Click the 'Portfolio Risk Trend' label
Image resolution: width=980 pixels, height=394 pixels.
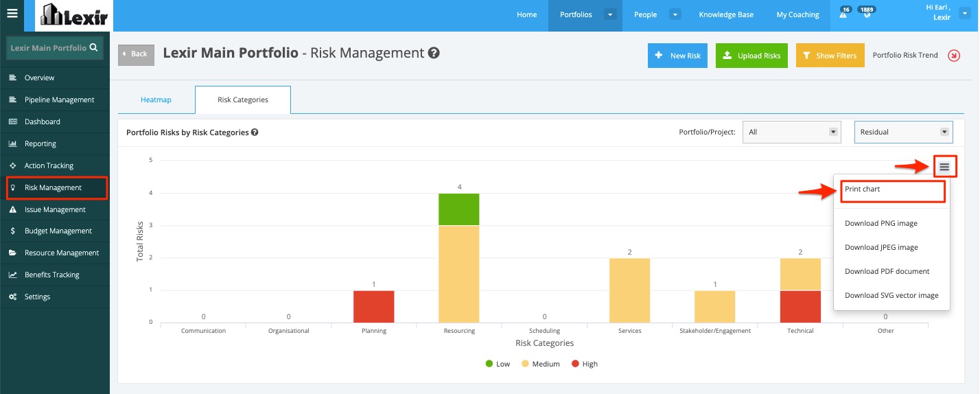(905, 56)
